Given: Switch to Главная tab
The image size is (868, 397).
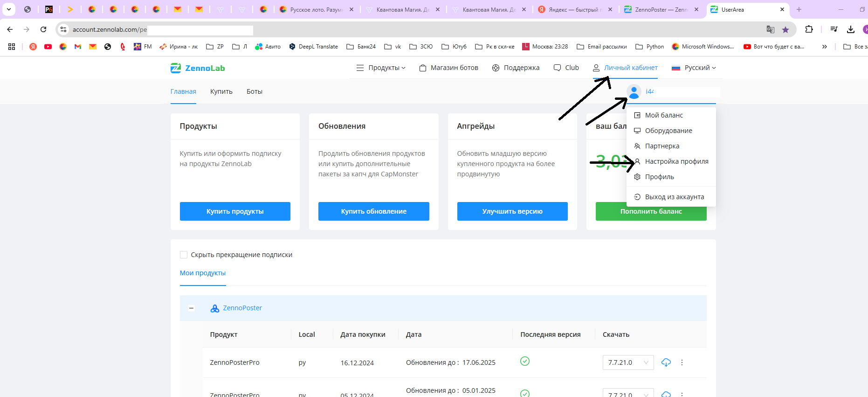Looking at the screenshot, I should [183, 91].
